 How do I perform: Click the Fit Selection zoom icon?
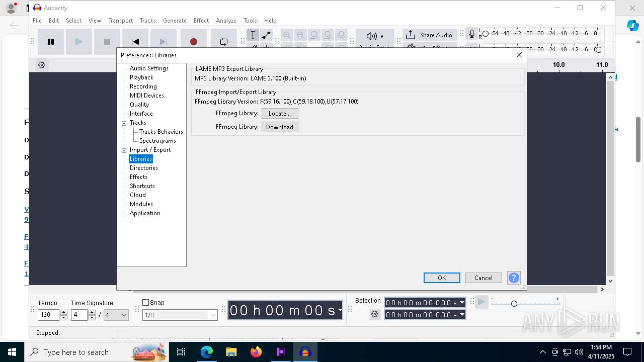(314, 35)
